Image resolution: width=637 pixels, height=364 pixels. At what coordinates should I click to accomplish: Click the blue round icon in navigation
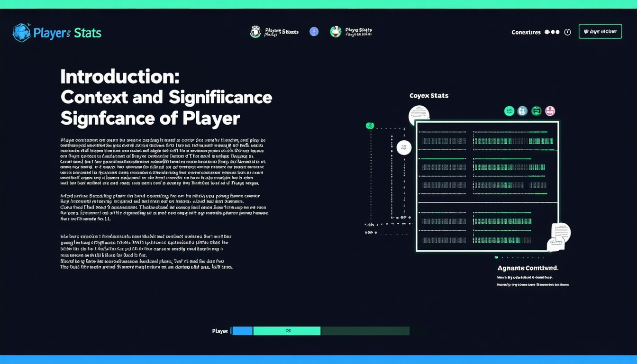314,32
